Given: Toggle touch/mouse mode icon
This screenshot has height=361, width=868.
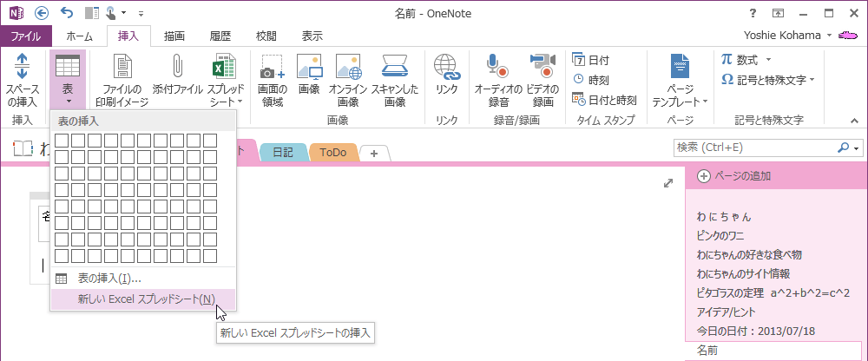Looking at the screenshot, I should click(111, 13).
